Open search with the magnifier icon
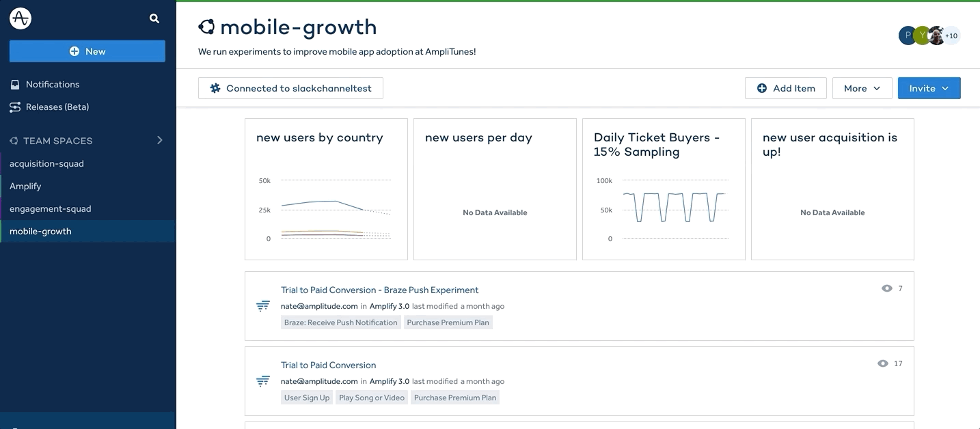The image size is (980, 429). coord(154,18)
